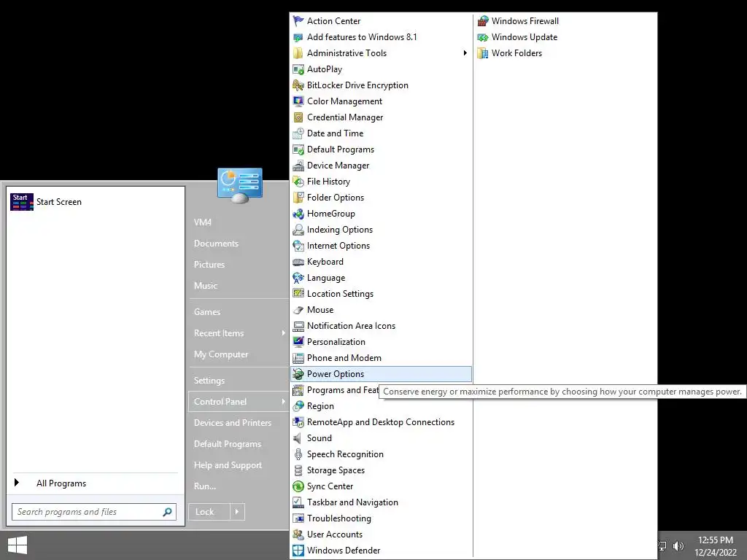Open Documents from Start menu

(x=216, y=244)
